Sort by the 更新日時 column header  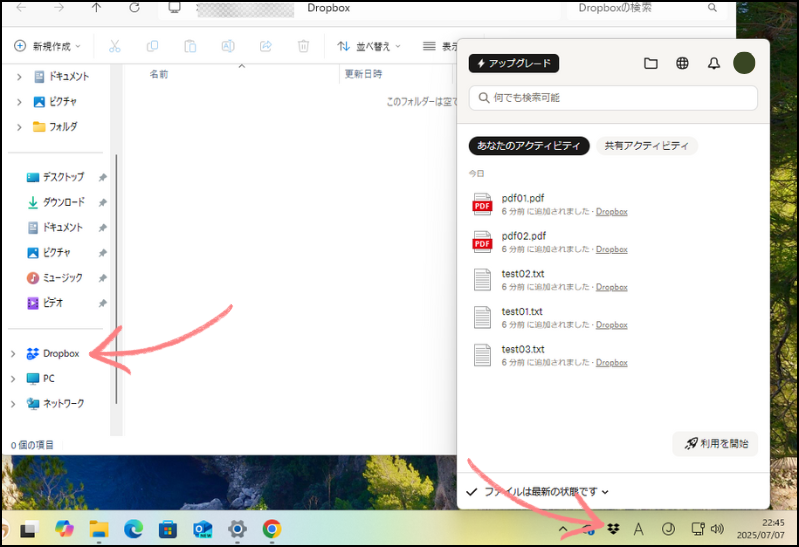(363, 74)
